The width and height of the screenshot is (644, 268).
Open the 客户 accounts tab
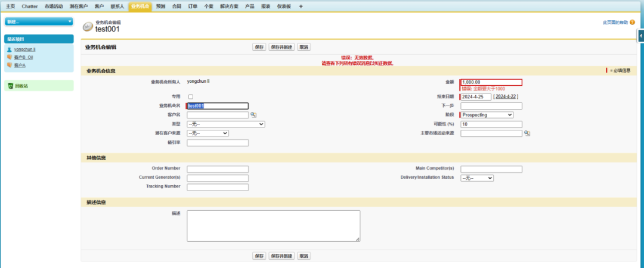click(99, 7)
